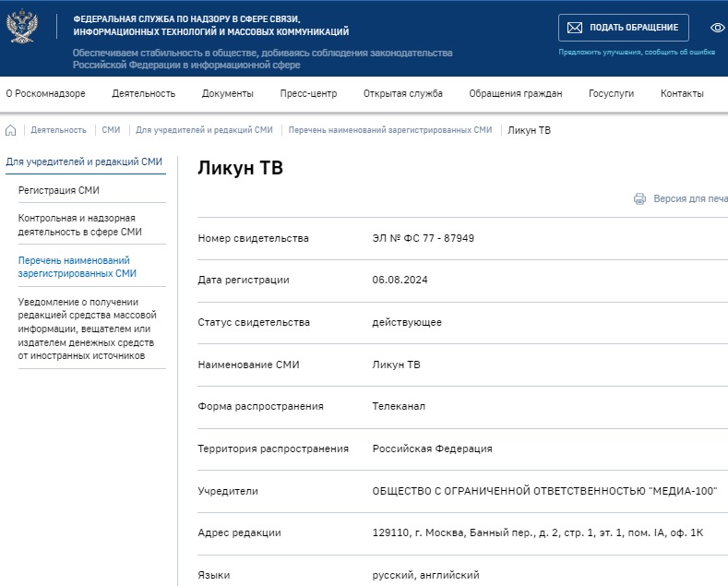Click the 'Наименование СМИ' label

pyautogui.click(x=248, y=365)
